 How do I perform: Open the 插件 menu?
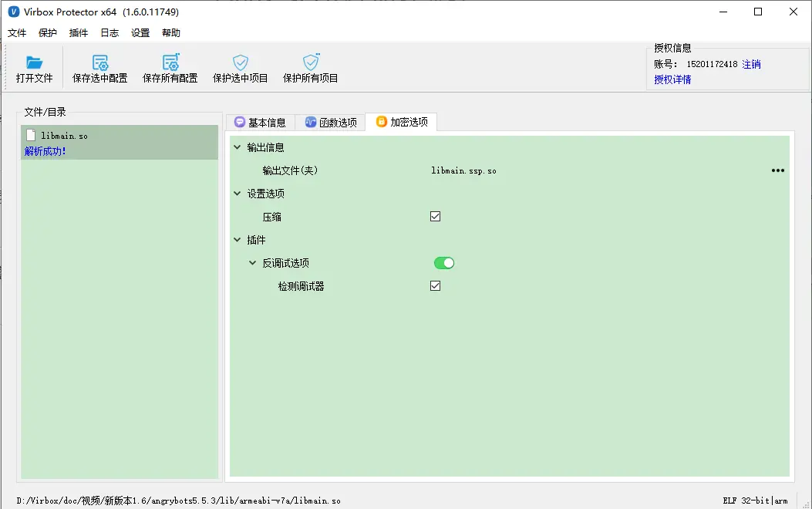tap(78, 32)
